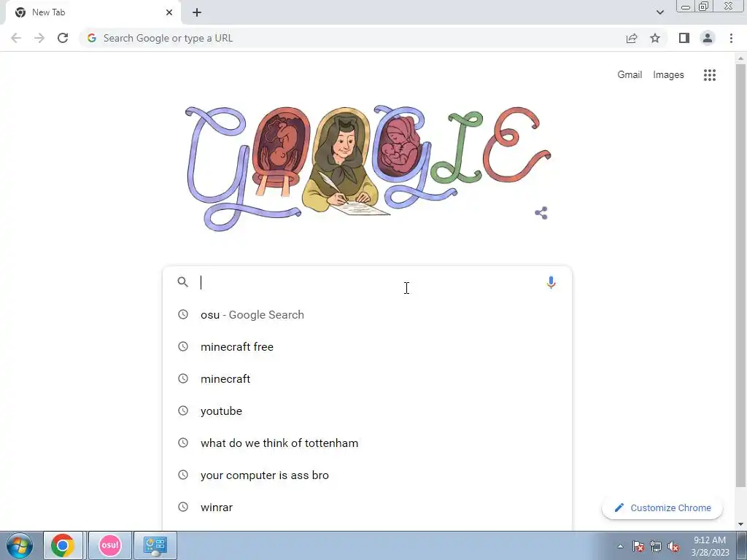The height and width of the screenshot is (560, 747).
Task: Select the 'youtube' suggestion
Action: tap(367, 411)
